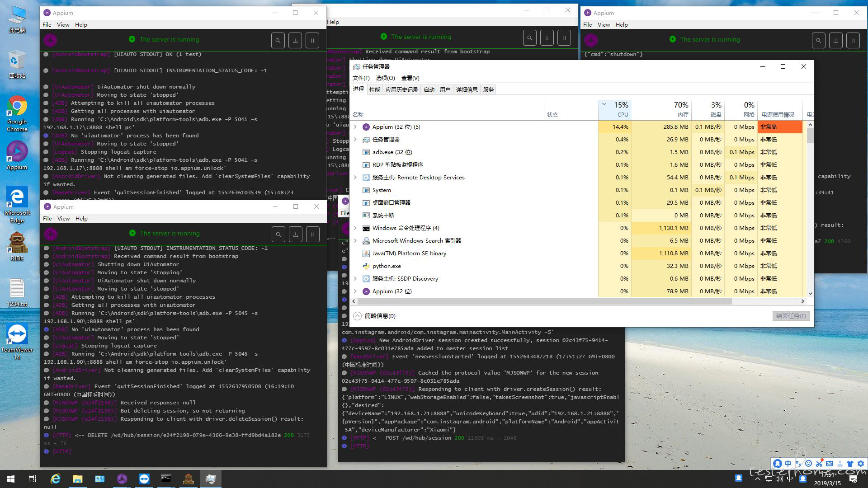This screenshot has height=488, width=868.
Task: Click pause server icon in top-right Appium window
Action: (853, 40)
